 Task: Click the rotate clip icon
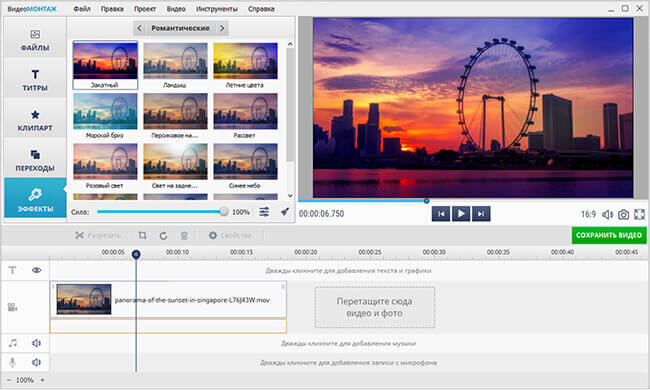[x=163, y=235]
